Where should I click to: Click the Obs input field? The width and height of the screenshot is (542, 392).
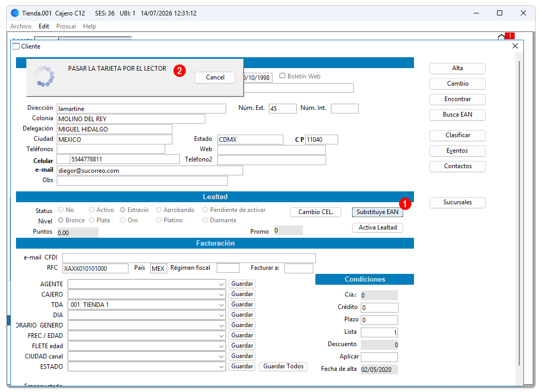click(x=142, y=181)
